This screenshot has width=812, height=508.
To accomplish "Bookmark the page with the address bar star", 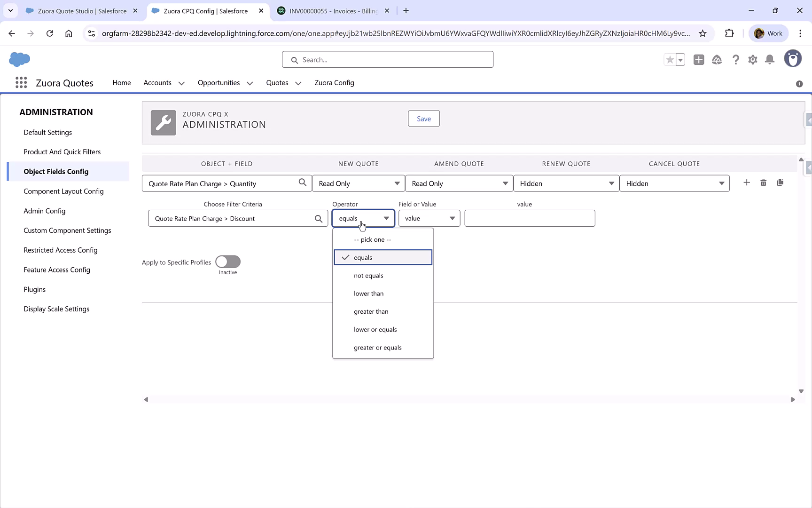I will pyautogui.click(x=703, y=33).
